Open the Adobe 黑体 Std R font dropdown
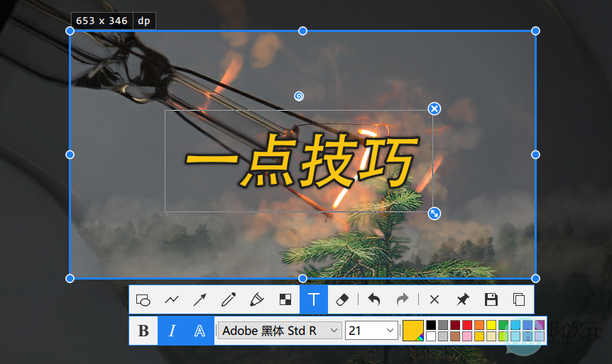The image size is (612, 364). coord(280,331)
